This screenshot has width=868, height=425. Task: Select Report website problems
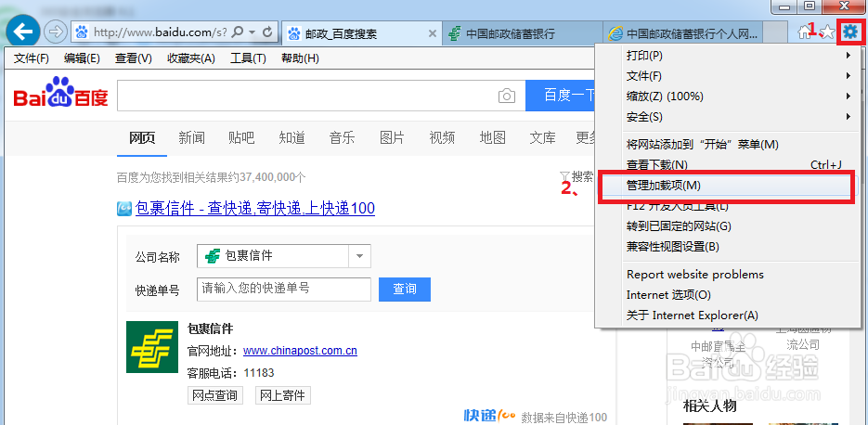click(728, 275)
